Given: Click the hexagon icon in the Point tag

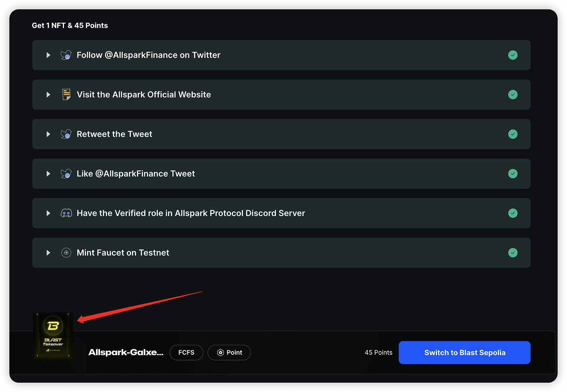Looking at the screenshot, I should (220, 353).
